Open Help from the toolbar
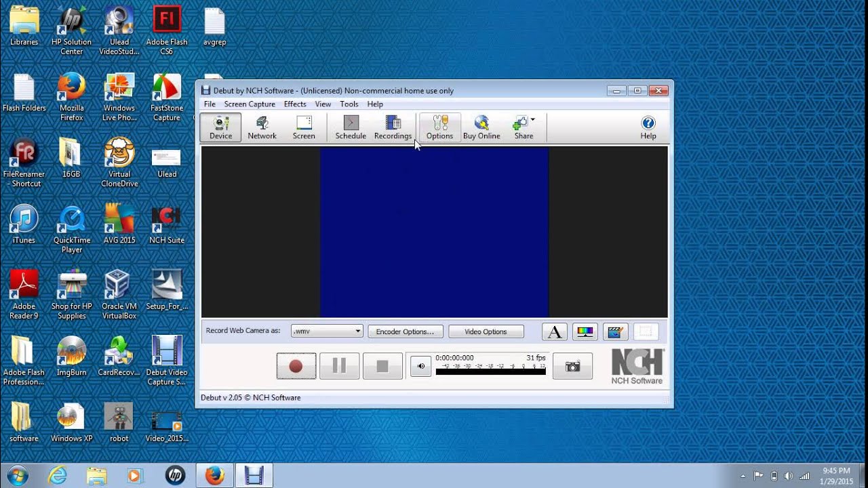Image resolution: width=868 pixels, height=488 pixels. pyautogui.click(x=648, y=127)
